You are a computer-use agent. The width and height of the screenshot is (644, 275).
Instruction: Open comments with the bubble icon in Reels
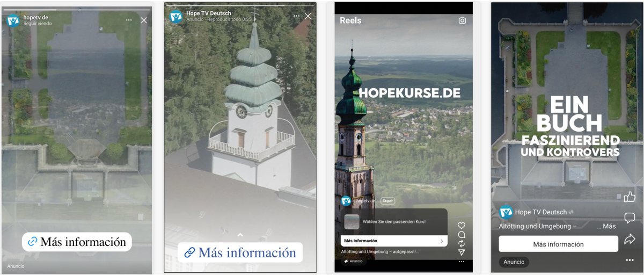[462, 235]
